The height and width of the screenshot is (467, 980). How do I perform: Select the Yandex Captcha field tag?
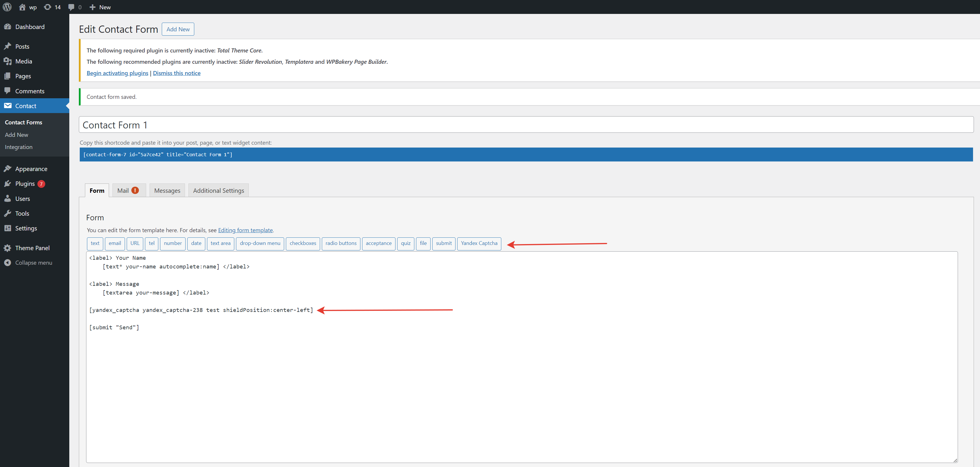(x=479, y=243)
